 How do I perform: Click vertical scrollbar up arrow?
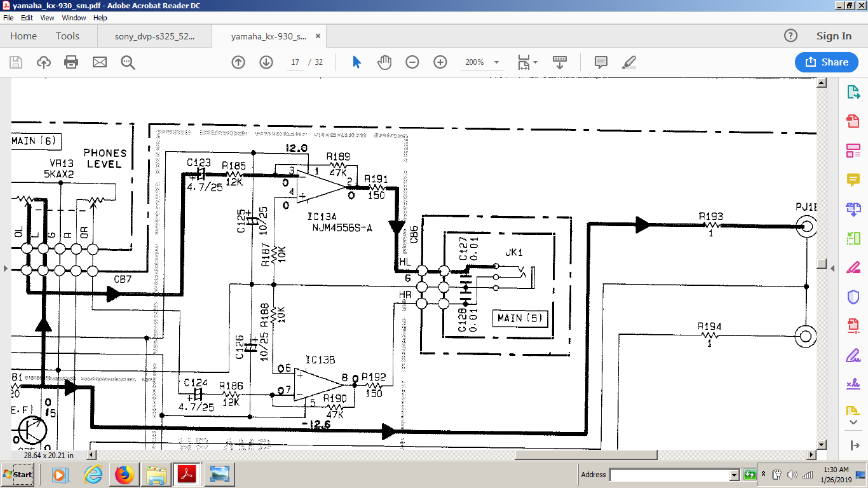pyautogui.click(x=822, y=83)
